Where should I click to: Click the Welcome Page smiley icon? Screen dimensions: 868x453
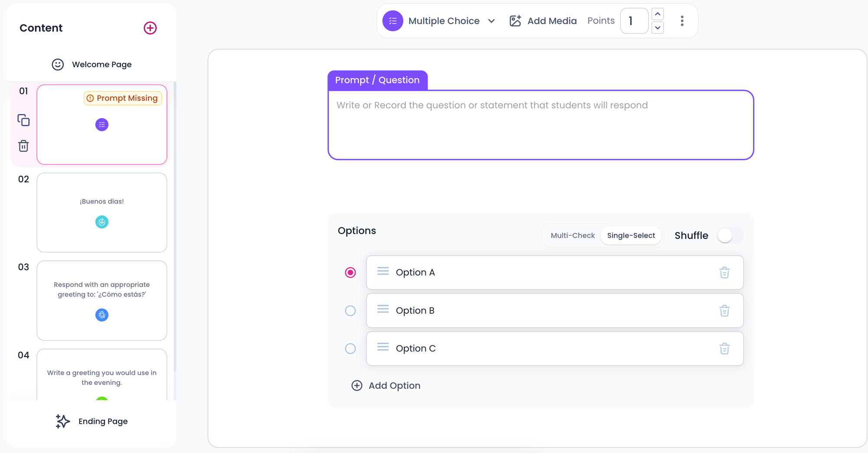[58, 65]
